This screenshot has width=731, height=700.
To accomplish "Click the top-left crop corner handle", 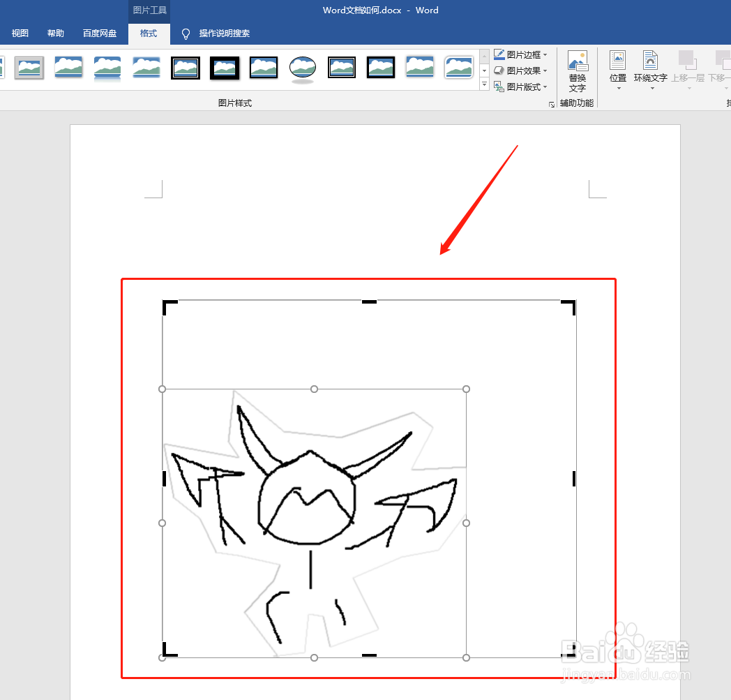I will 169,306.
